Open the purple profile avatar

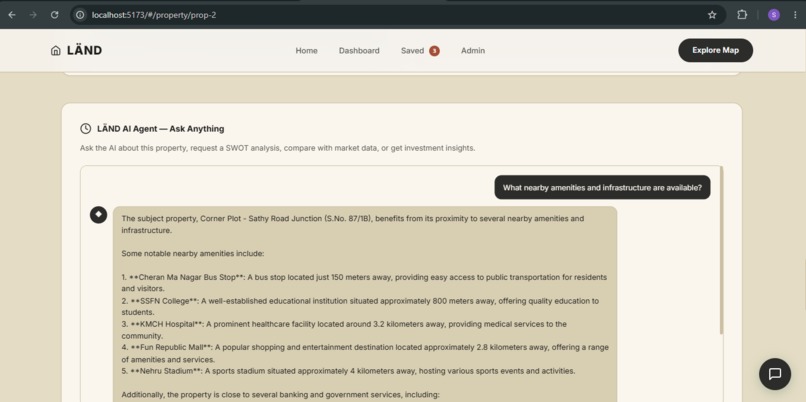point(774,15)
